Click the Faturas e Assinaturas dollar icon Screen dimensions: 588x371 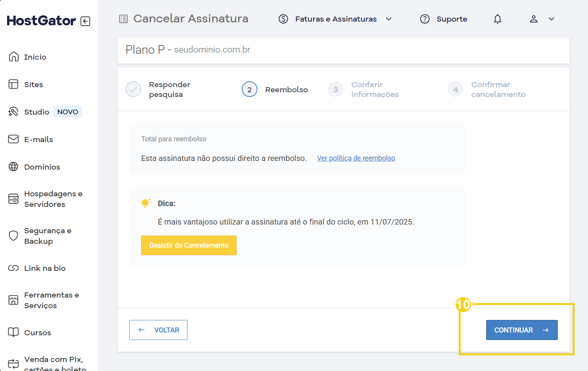[283, 18]
